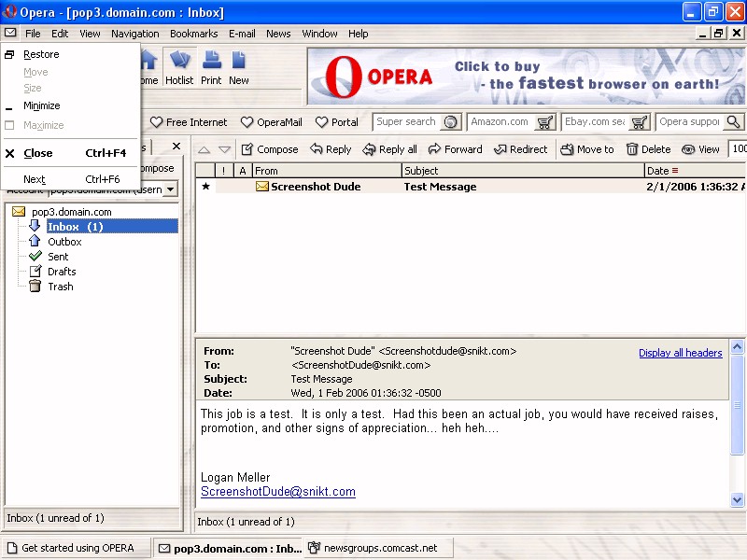747x560 pixels.
Task: Toggle the star flag on Test Message
Action: pos(205,186)
